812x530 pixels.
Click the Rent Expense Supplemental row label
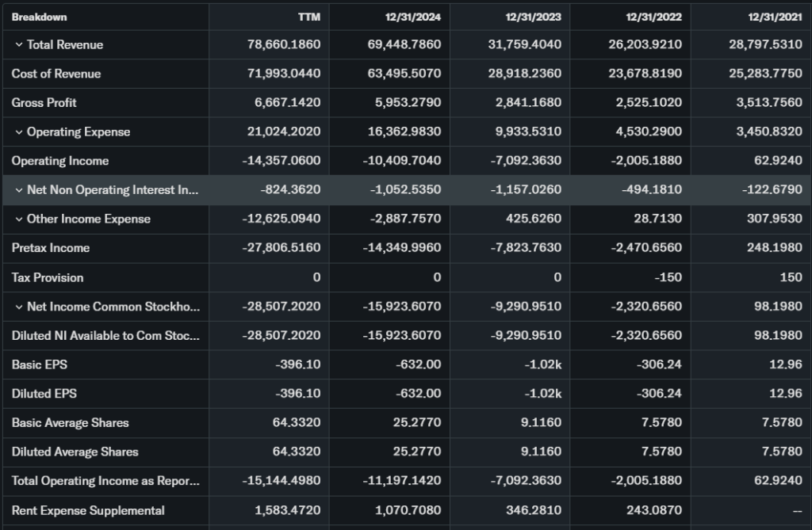pos(88,510)
